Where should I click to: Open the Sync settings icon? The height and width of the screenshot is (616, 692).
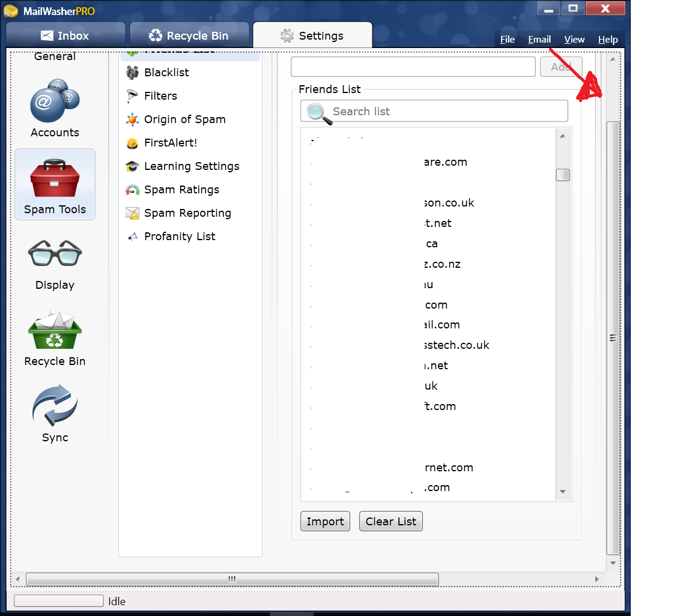55,405
